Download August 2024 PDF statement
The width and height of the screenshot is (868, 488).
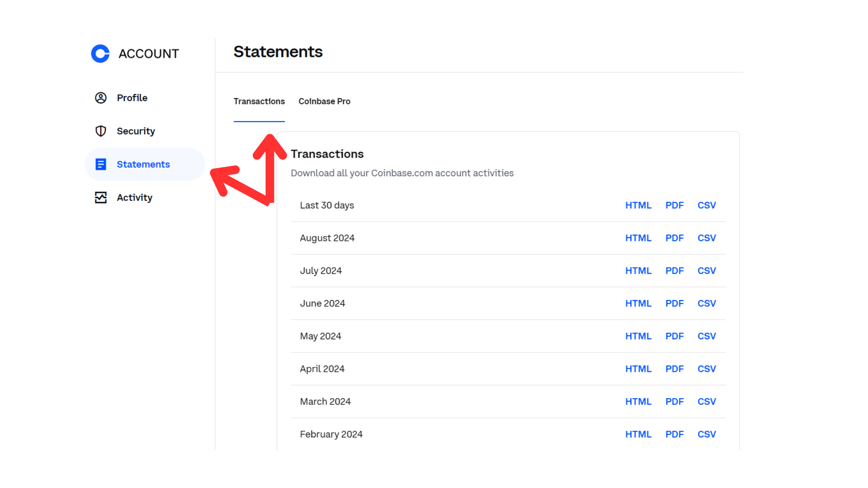[x=674, y=238]
